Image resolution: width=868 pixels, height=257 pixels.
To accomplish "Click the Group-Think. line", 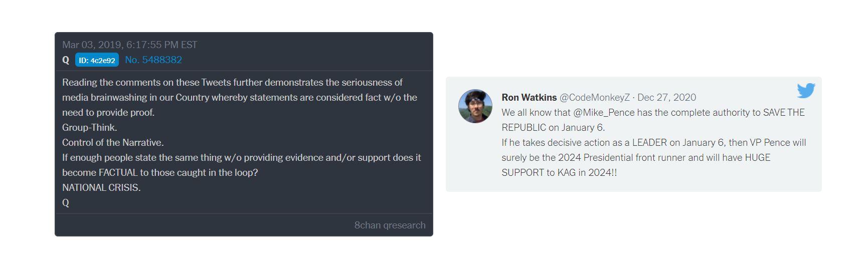I will click(89, 127).
